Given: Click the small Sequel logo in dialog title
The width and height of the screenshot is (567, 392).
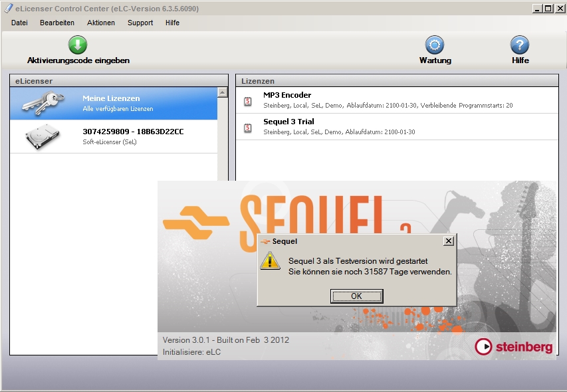Looking at the screenshot, I should coord(265,241).
